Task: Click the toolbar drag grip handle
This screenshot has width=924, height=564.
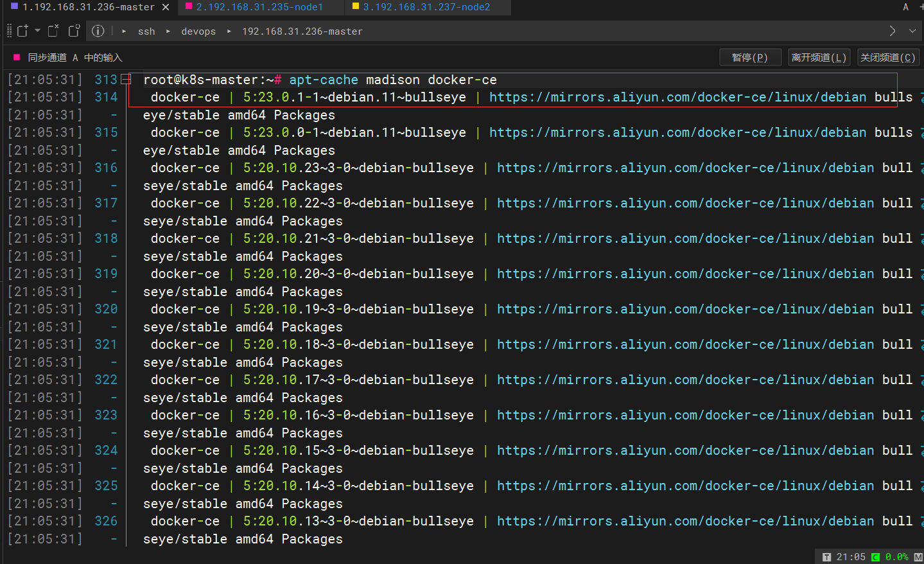Action: point(9,31)
